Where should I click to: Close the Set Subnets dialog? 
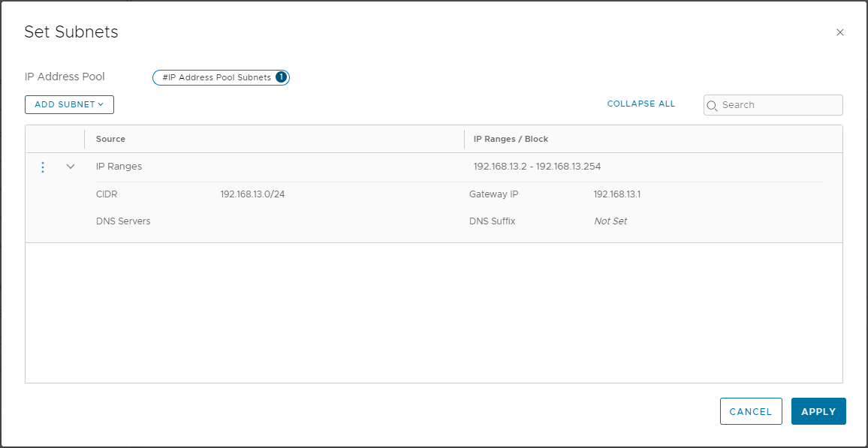pos(839,32)
